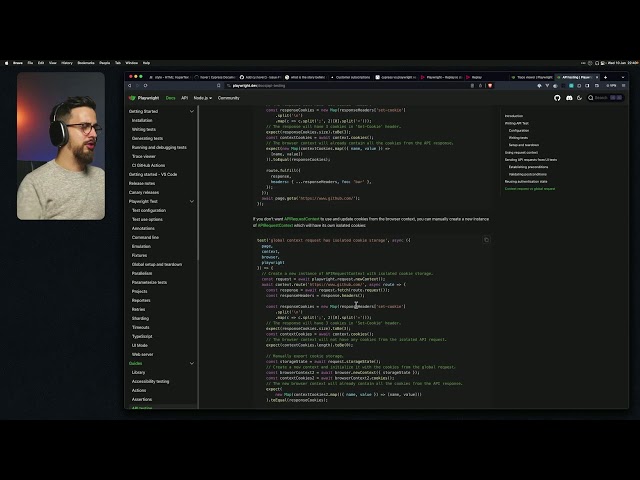The height and width of the screenshot is (480, 640).
Task: Open the Accessibility testing guide
Action: tap(150, 381)
